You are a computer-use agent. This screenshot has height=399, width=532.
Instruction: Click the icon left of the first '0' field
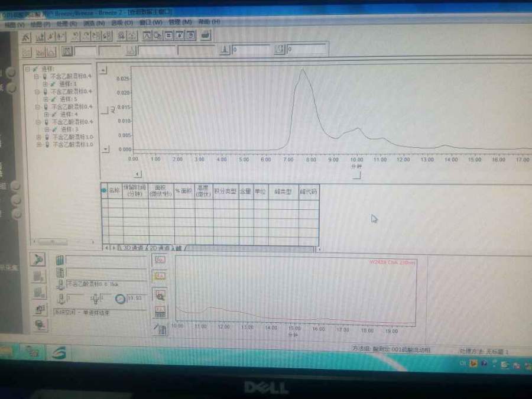(225, 50)
